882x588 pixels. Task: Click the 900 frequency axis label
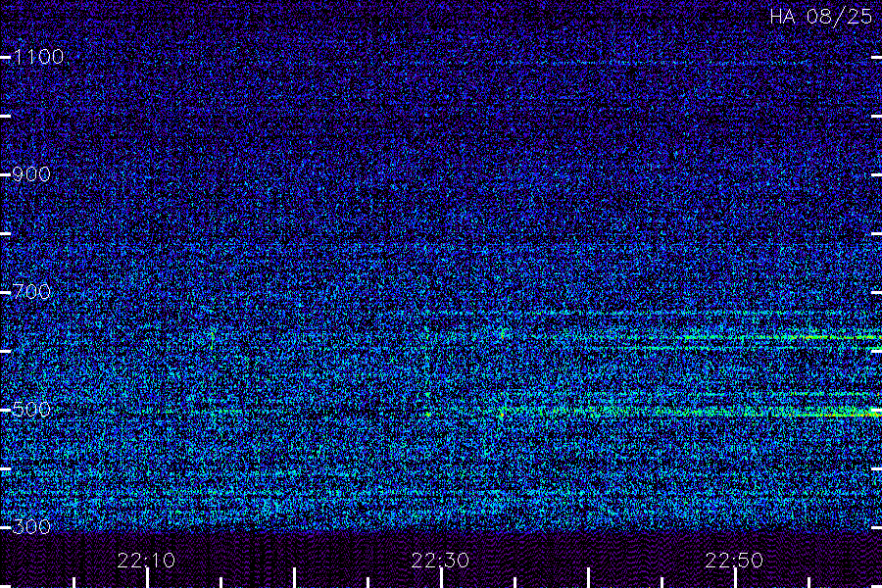(x=31, y=174)
